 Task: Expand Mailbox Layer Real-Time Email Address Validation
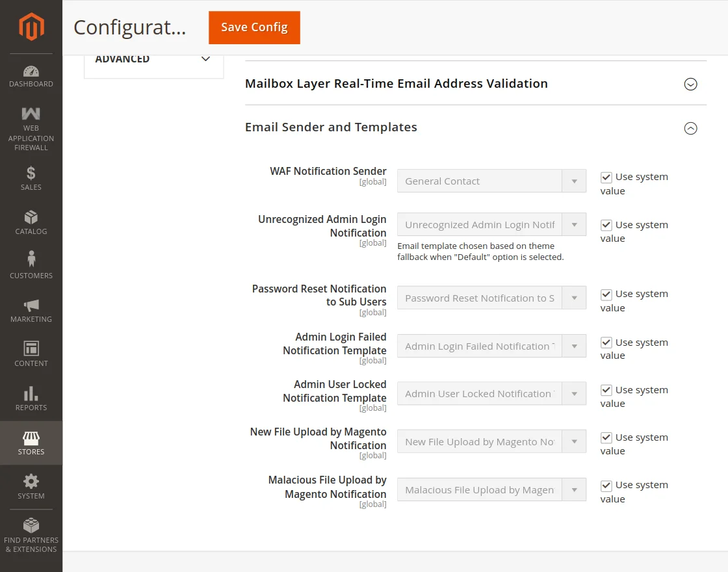(690, 84)
